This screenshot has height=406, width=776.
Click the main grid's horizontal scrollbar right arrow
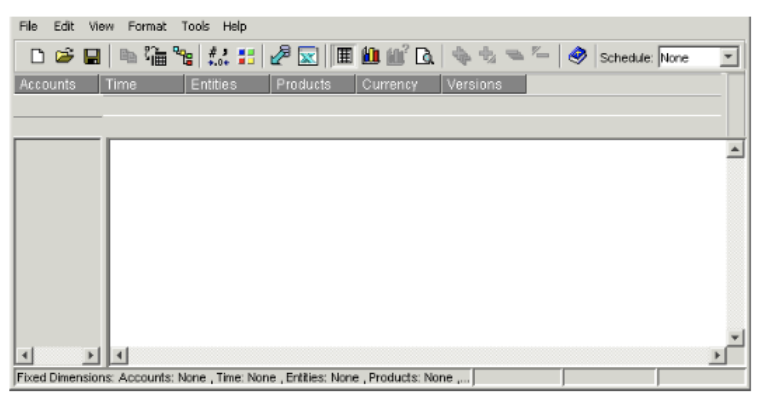pyautogui.click(x=717, y=355)
